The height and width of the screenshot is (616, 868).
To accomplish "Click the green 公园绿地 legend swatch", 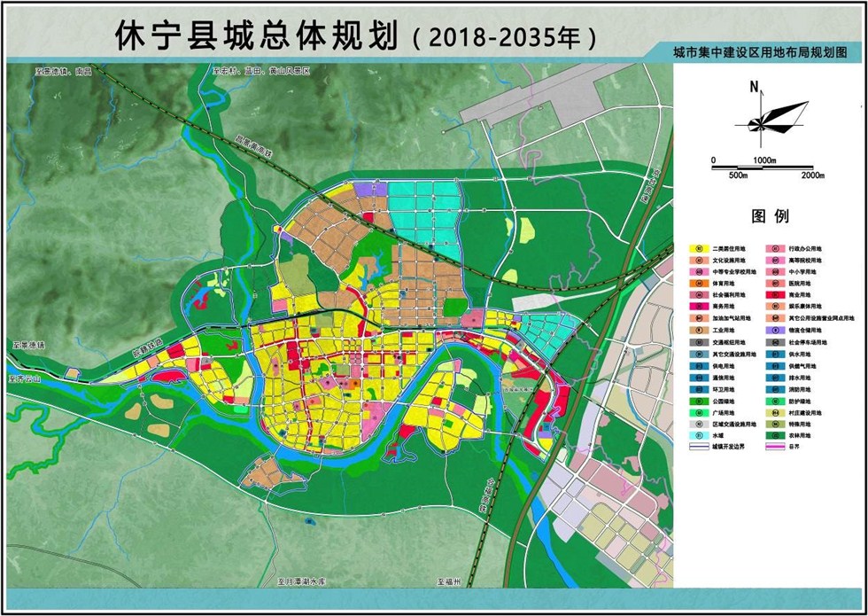I will (x=700, y=401).
